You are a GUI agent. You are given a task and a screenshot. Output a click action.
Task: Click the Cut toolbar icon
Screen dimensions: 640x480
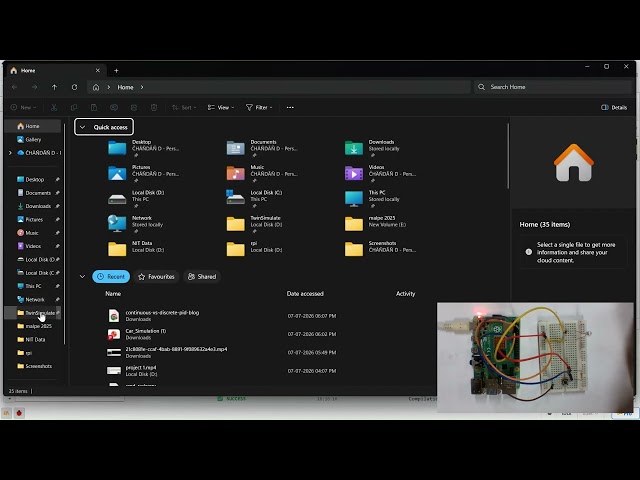point(54,107)
